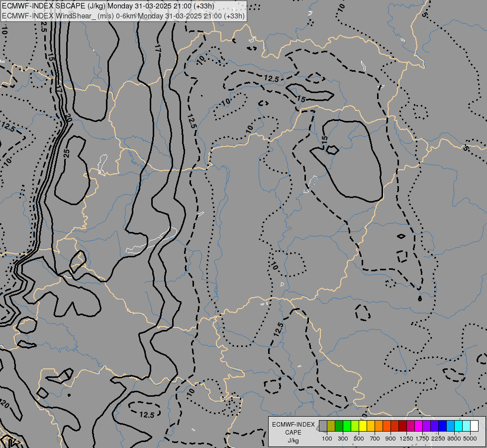Click the 2250 value on legend scale

click(438, 439)
